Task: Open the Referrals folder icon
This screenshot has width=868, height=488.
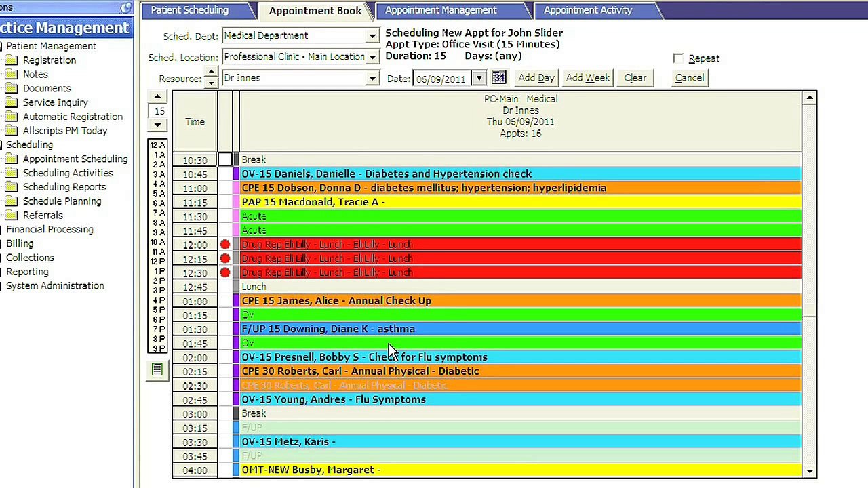Action: [11, 216]
